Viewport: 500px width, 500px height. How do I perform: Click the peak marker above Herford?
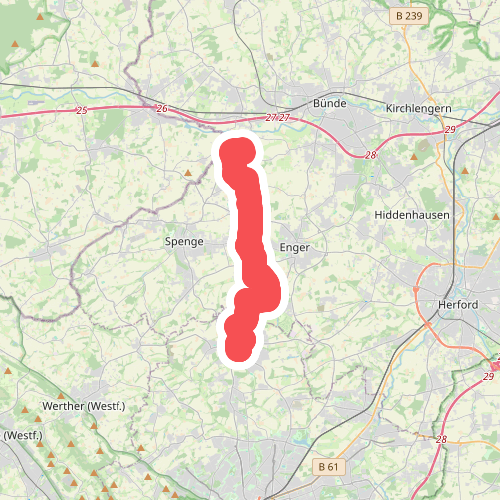[465, 171]
